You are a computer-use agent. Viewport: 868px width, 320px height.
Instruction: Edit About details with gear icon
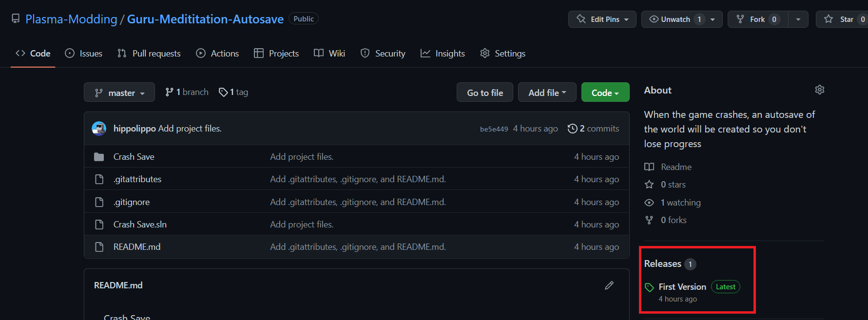click(x=820, y=90)
